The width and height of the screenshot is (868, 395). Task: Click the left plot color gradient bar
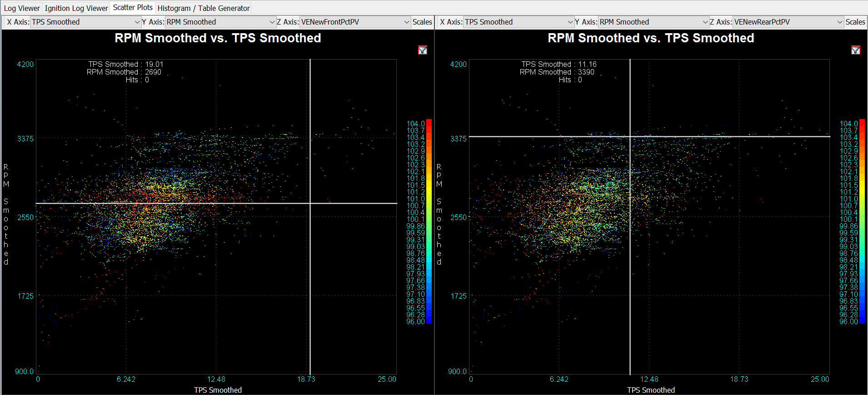click(x=429, y=221)
